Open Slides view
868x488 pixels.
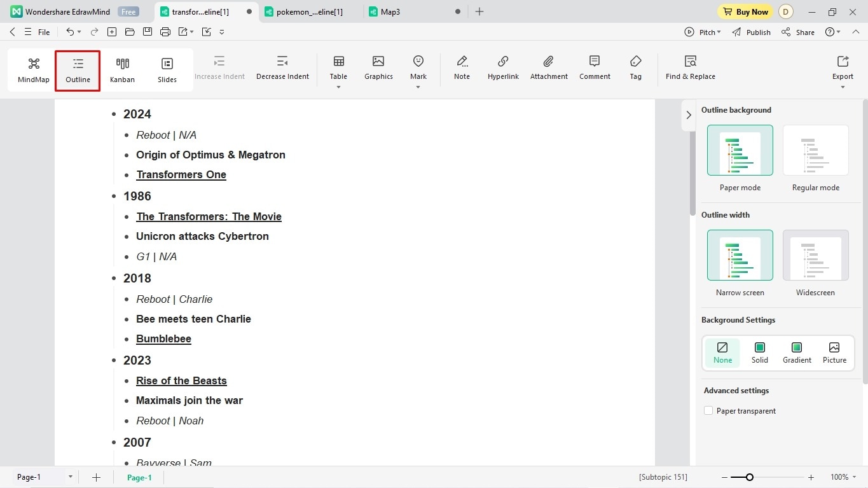(x=167, y=70)
